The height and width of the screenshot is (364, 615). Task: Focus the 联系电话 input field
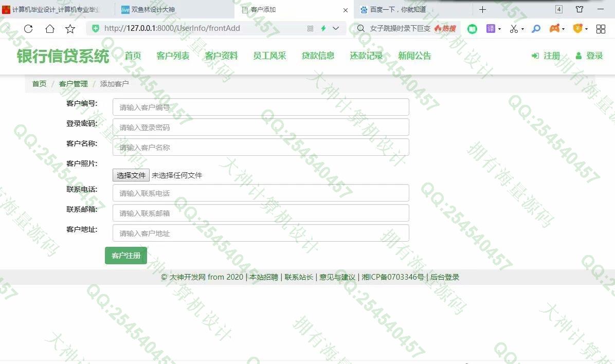(261, 193)
